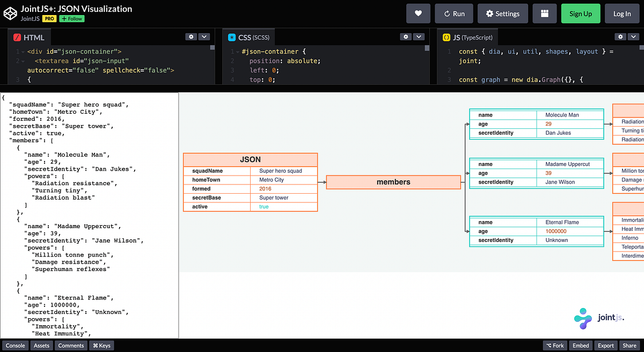Sign Up for an account
The image size is (644, 352).
pos(581,13)
